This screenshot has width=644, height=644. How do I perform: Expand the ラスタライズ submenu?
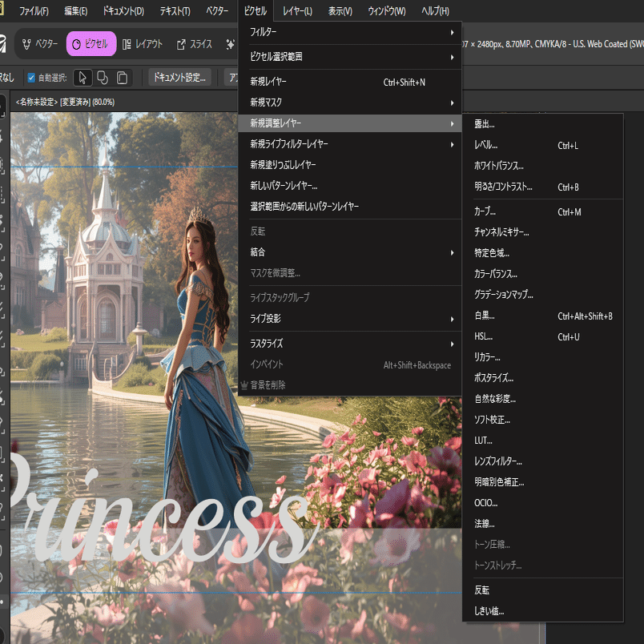350,344
